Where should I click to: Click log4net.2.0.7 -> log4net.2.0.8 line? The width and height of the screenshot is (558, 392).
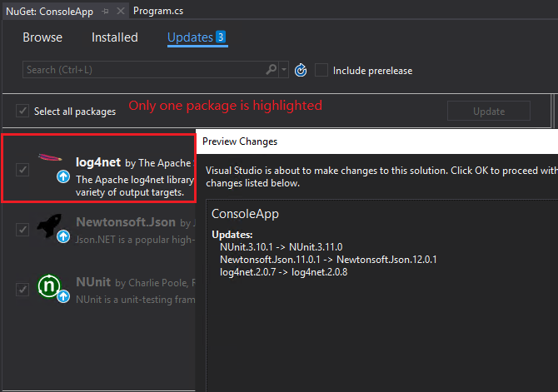284,272
